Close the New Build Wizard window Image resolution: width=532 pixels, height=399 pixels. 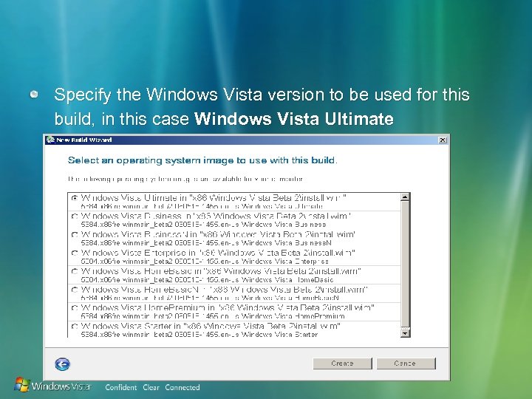click(443, 140)
